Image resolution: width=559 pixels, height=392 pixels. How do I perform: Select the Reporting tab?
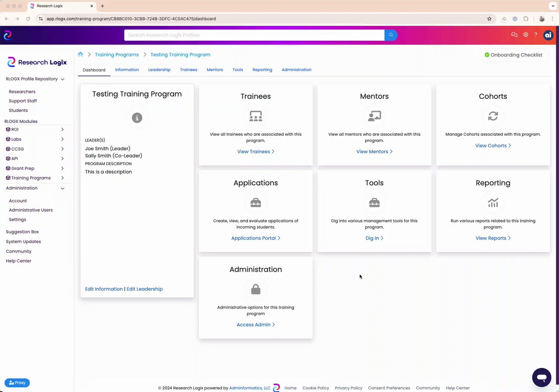click(x=262, y=70)
